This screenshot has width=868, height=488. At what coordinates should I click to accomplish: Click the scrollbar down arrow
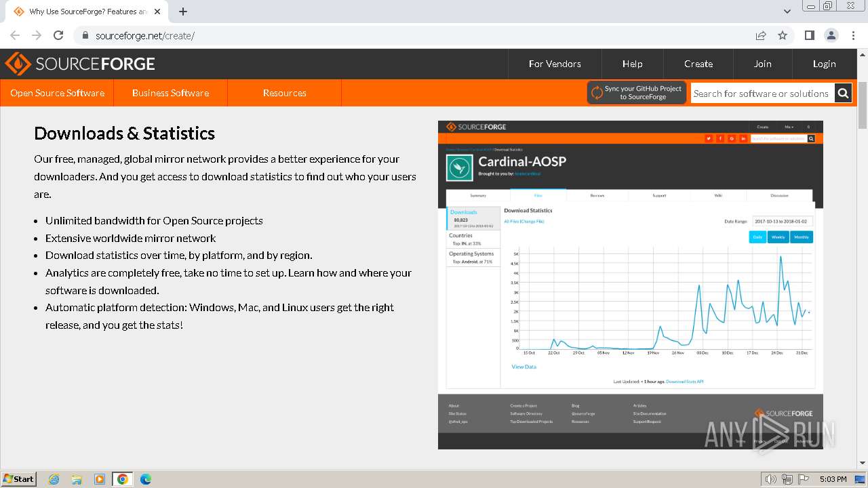click(863, 464)
